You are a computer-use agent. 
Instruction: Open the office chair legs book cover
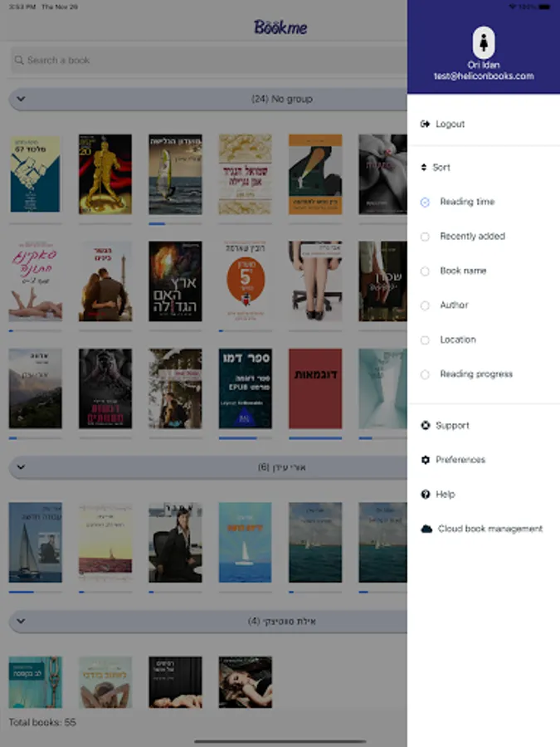pyautogui.click(x=315, y=281)
